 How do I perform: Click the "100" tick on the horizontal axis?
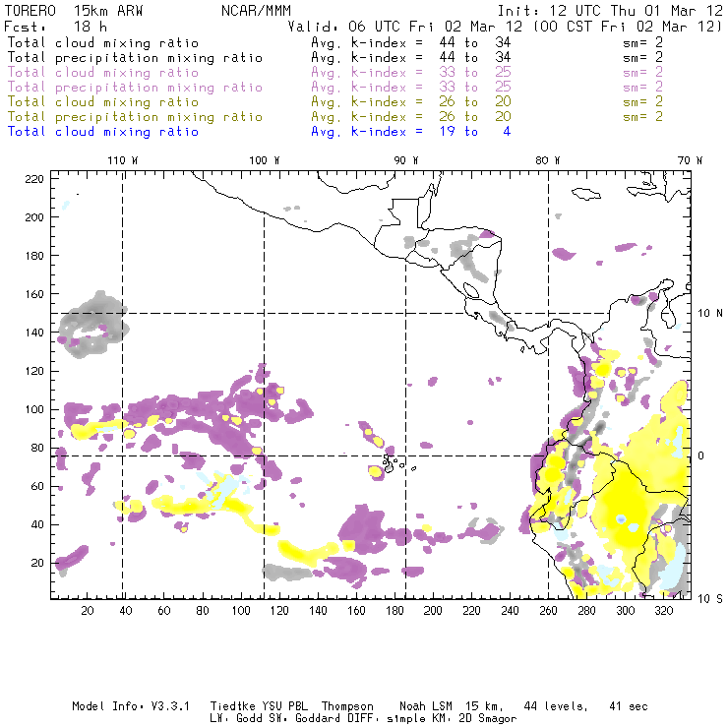241,611
